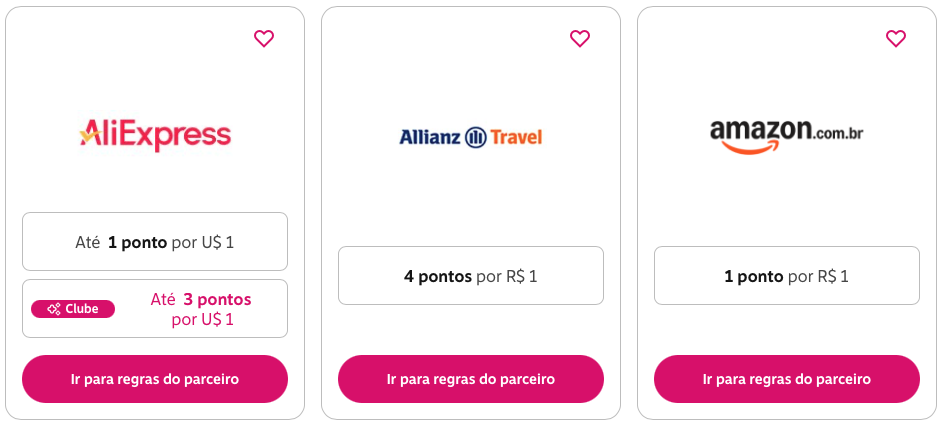Favorite AliExpress with the heart icon

(264, 39)
